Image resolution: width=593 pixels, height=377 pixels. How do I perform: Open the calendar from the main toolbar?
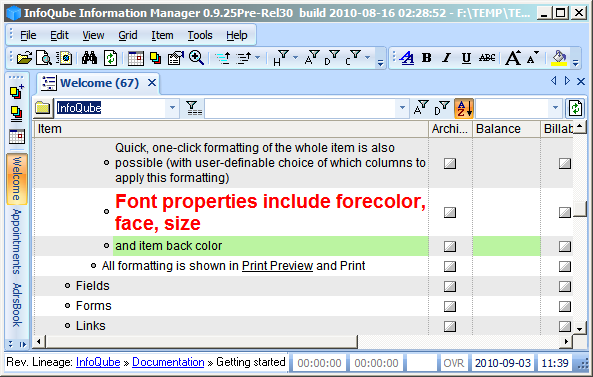(135, 58)
